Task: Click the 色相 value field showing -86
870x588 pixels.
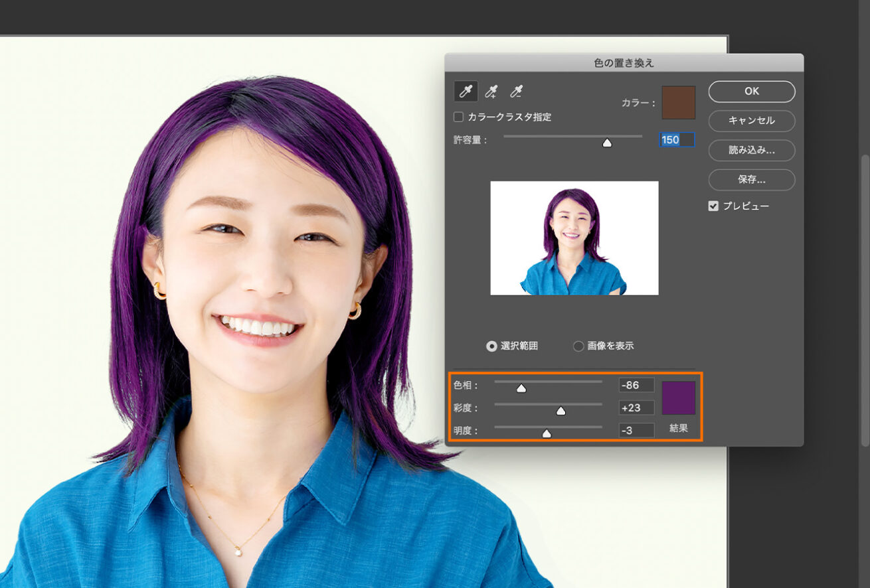Action: click(x=636, y=385)
